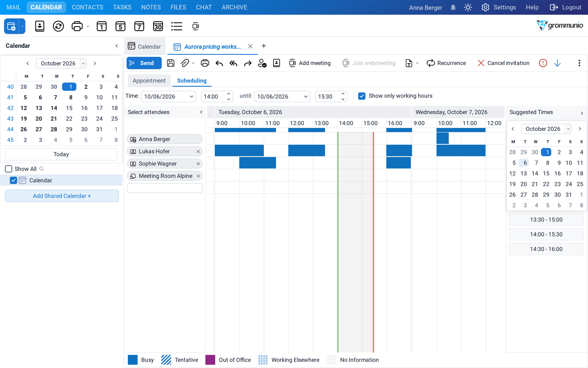Attach a file using the paperclip icon
The width and height of the screenshot is (588, 368).
point(185,63)
